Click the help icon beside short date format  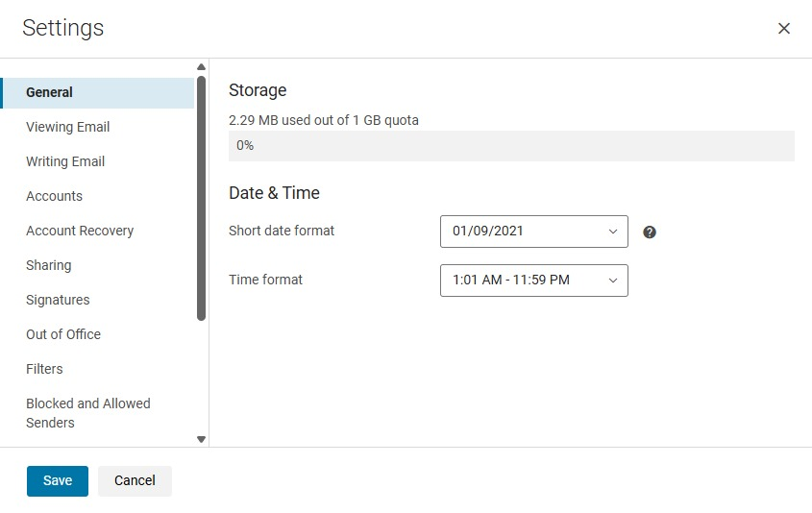pyautogui.click(x=650, y=232)
